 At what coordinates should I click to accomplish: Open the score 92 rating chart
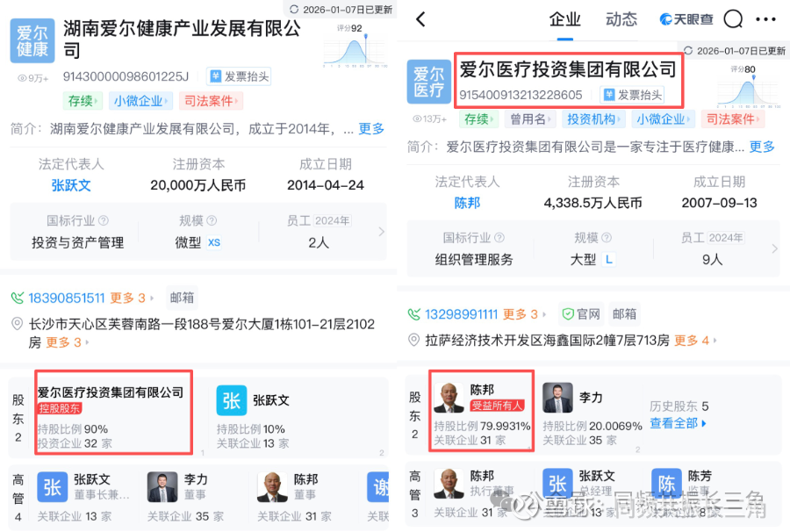pyautogui.click(x=355, y=47)
